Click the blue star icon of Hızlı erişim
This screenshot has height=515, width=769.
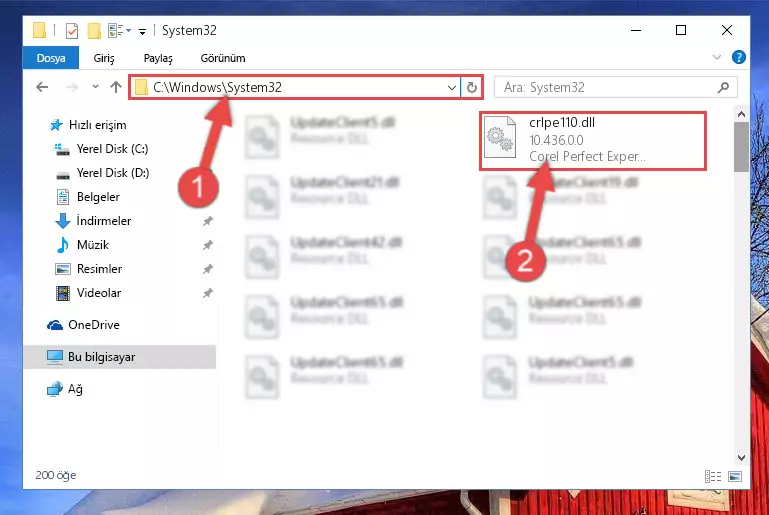click(x=56, y=125)
